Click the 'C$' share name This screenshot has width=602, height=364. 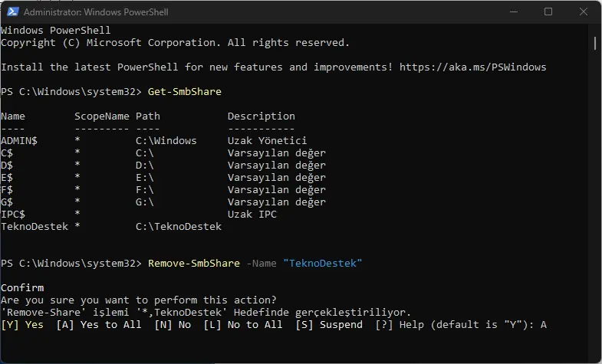[7, 153]
